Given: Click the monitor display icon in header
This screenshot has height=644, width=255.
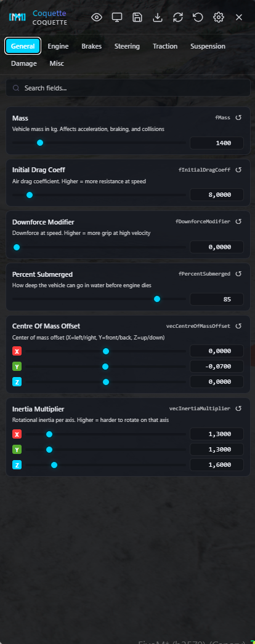Looking at the screenshot, I should tap(117, 17).
